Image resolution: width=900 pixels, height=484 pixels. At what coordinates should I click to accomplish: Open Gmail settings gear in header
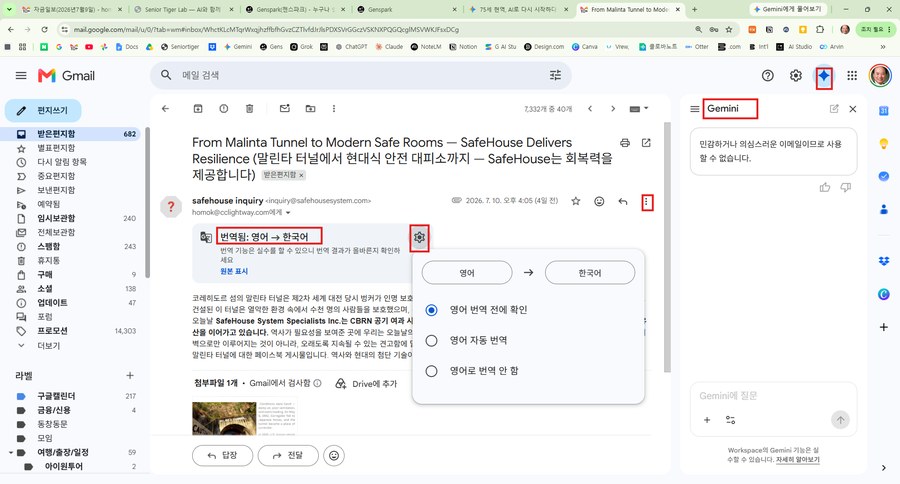coord(796,75)
